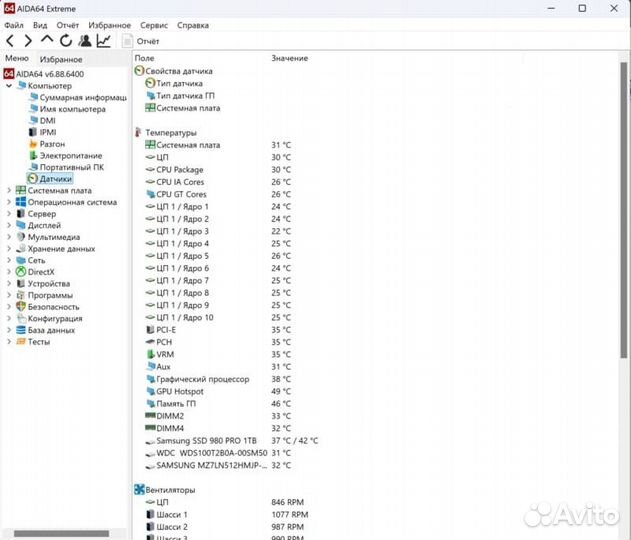Viewport: 631px width, 540px height.
Task: Open the Вид menu
Action: tap(40, 25)
